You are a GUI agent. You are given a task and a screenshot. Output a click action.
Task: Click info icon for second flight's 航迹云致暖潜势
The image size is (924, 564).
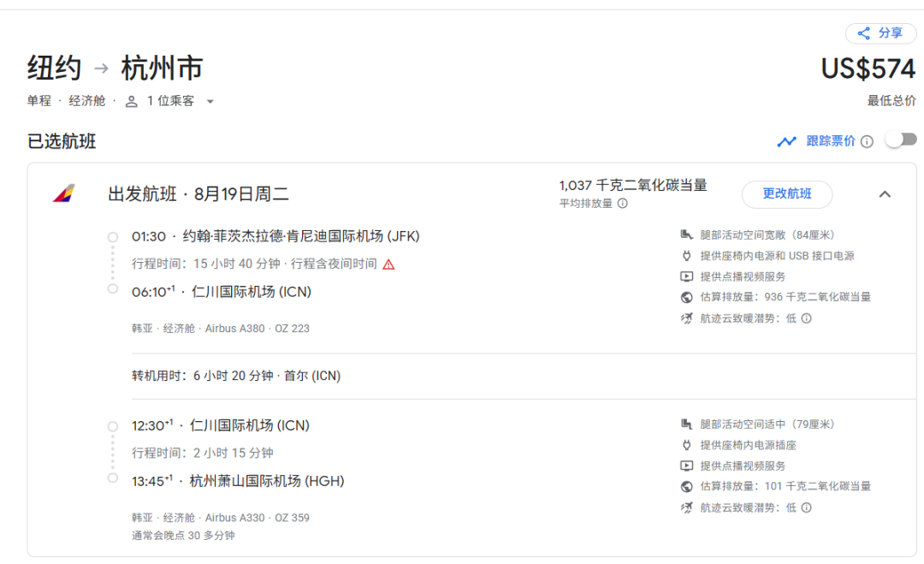click(806, 508)
